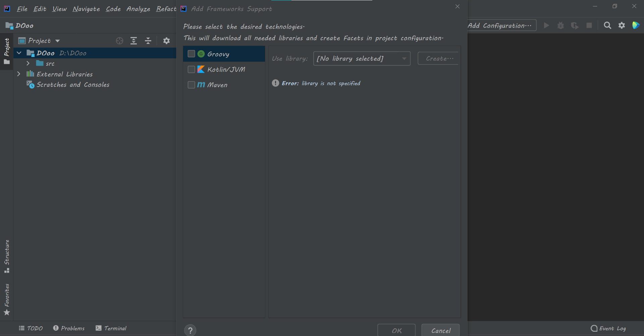Viewport: 644px width, 336px height.
Task: Click the OK button
Action: pos(396,331)
